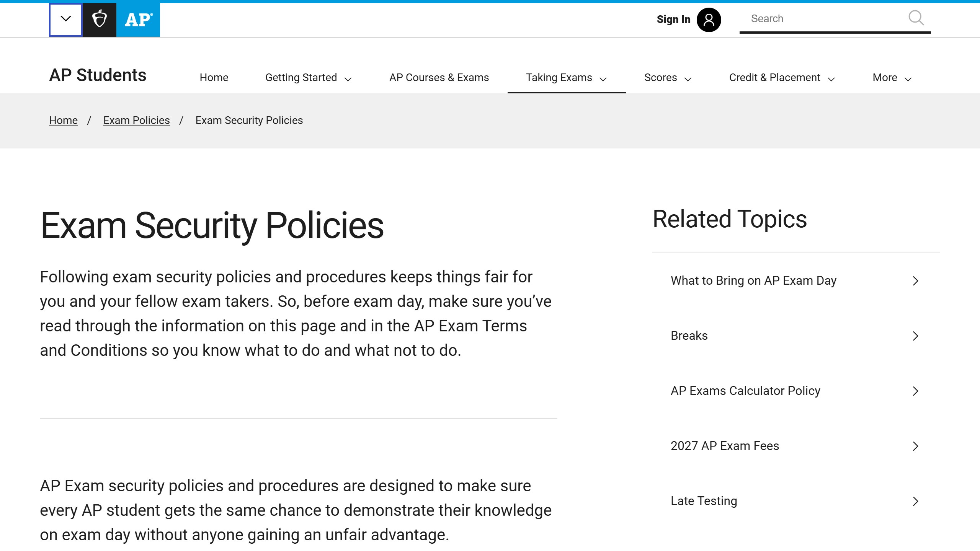Expand the Credit & Placement chevron arrow
The image size is (980, 551).
(831, 79)
